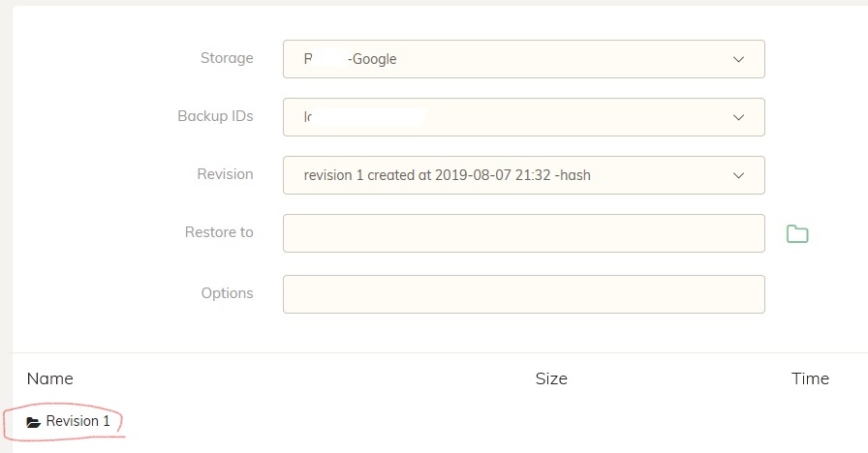Focus the Restore to path input
Viewport: 868px width, 453px height.
tap(523, 233)
